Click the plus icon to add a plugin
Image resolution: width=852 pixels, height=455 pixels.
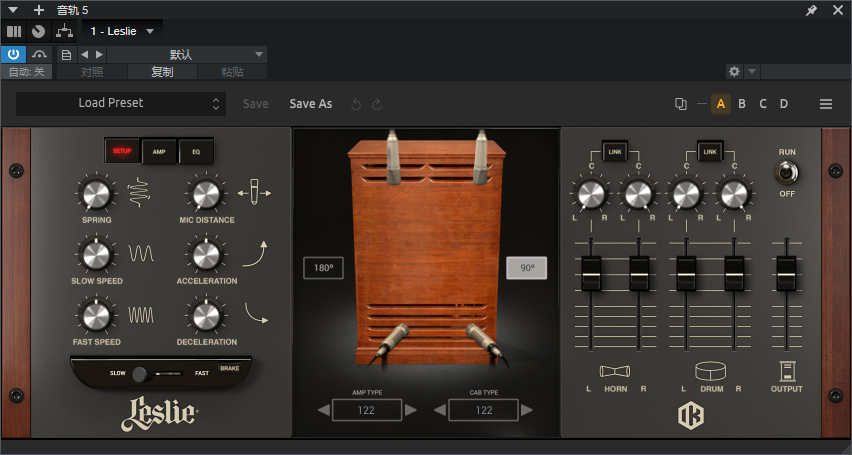click(x=39, y=10)
